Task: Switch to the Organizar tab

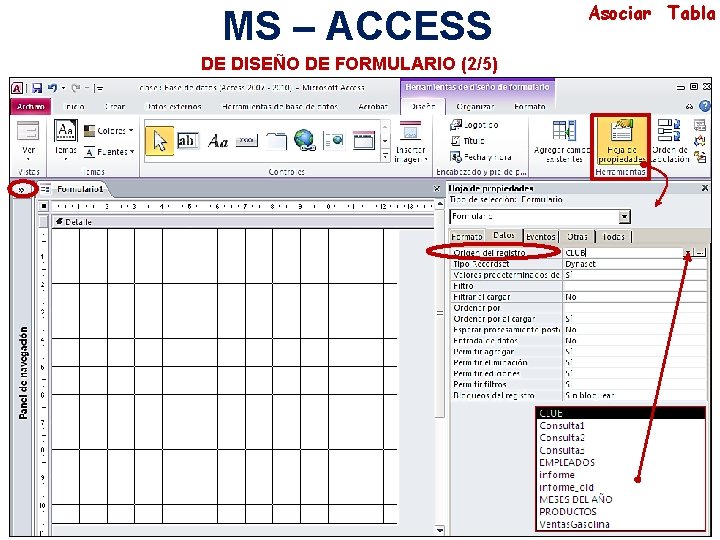Action: pyautogui.click(x=475, y=107)
